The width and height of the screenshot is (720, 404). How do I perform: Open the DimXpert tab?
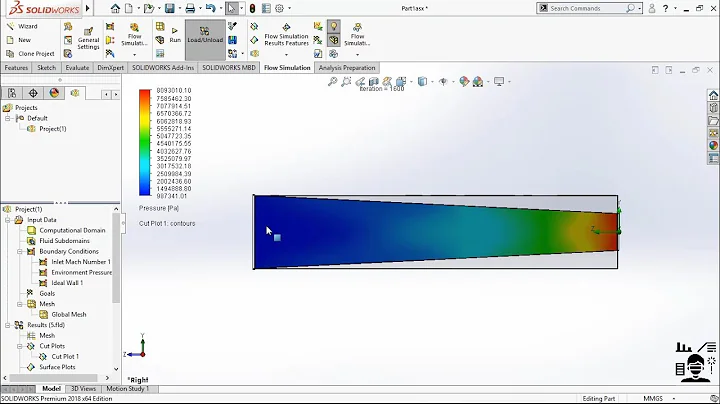pyautogui.click(x=111, y=67)
